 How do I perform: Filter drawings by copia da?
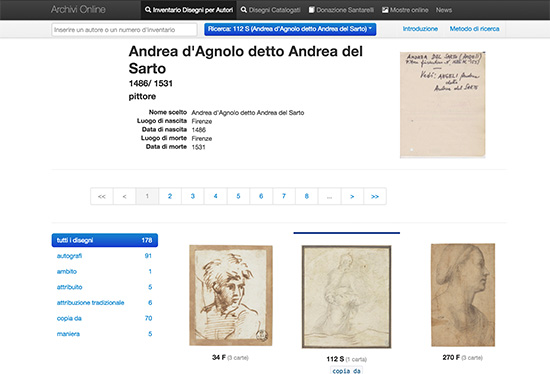105,318
